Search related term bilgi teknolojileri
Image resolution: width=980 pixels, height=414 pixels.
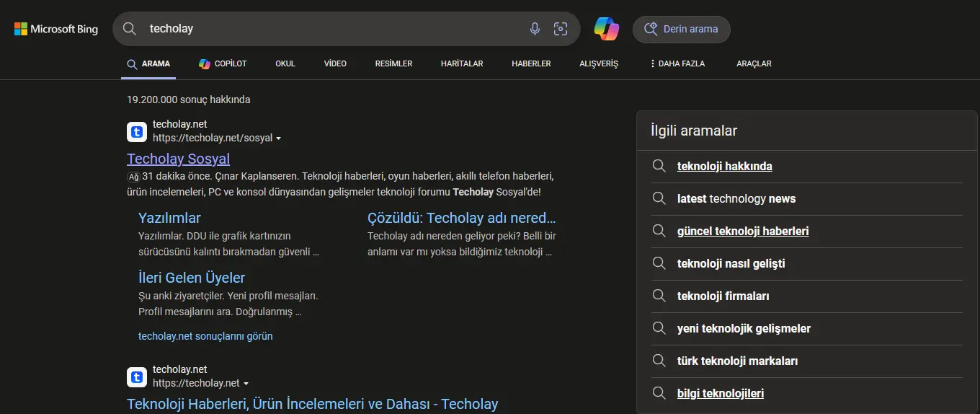coord(721,393)
